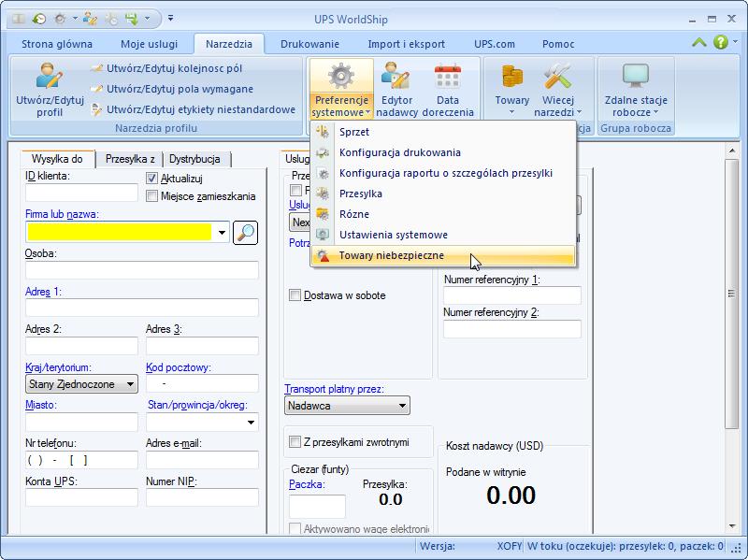748x560 pixels.
Task: Click ID klienta input field
Action: [81, 193]
